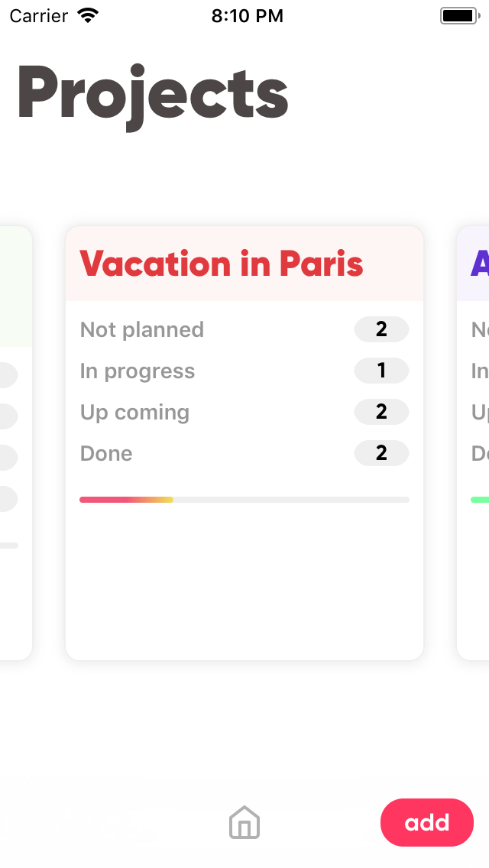Tap the Wi-Fi icon in status bar
489x868 pixels.
89,15
